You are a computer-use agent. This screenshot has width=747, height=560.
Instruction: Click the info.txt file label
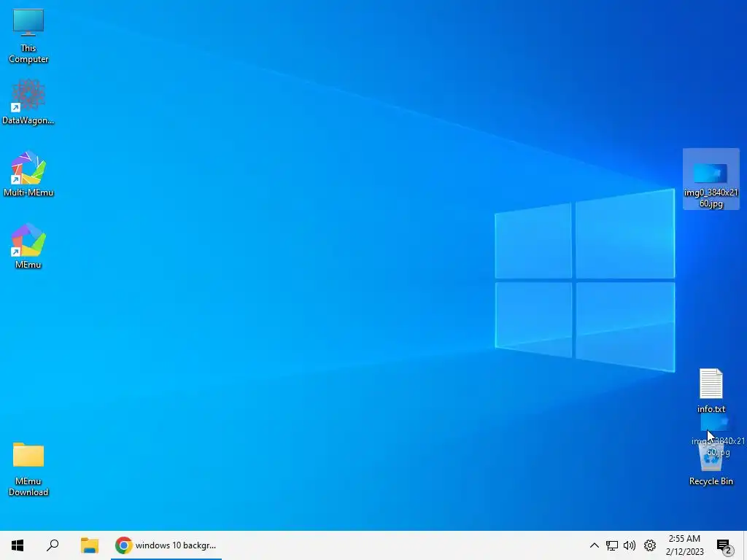click(711, 408)
